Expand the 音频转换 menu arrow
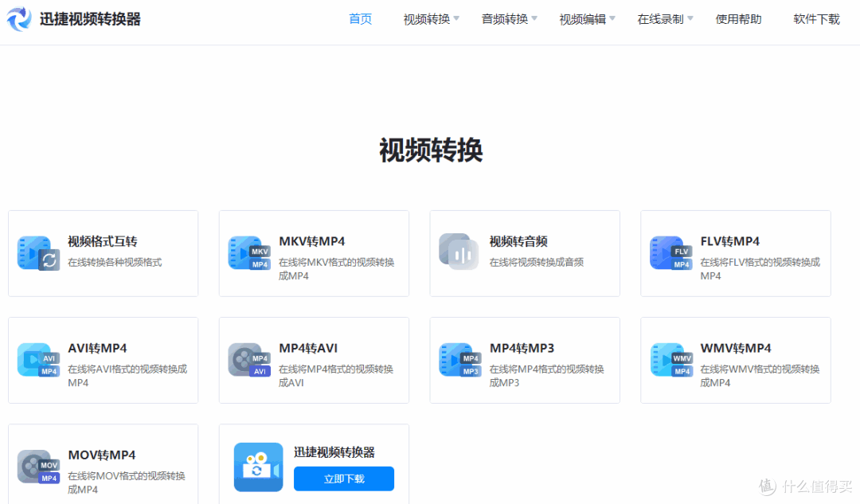Image resolution: width=860 pixels, height=504 pixels. [534, 18]
